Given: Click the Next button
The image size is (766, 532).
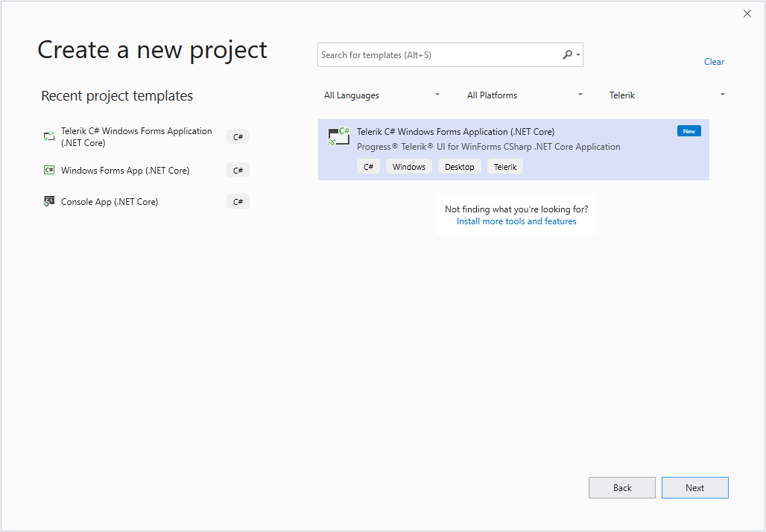Looking at the screenshot, I should (694, 487).
